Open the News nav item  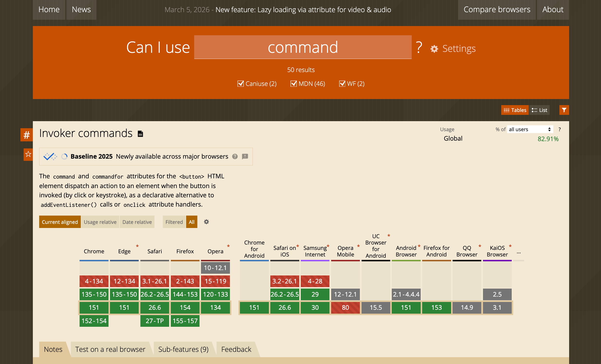pyautogui.click(x=81, y=9)
